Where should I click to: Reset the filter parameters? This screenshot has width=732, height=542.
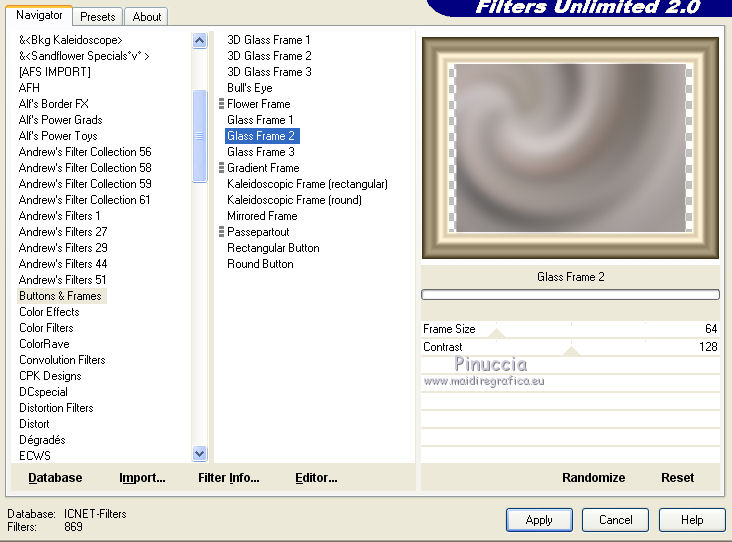[x=677, y=478]
